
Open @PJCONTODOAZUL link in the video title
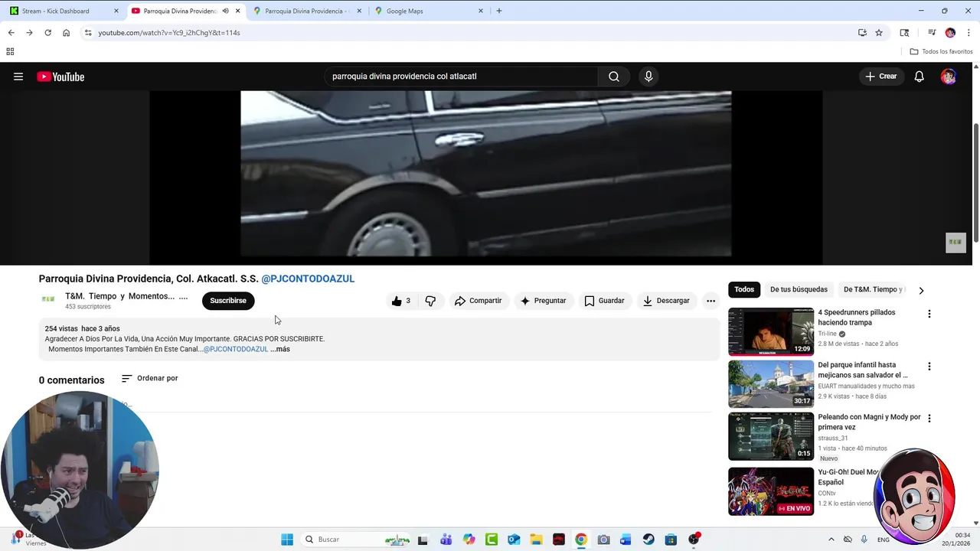tap(308, 279)
